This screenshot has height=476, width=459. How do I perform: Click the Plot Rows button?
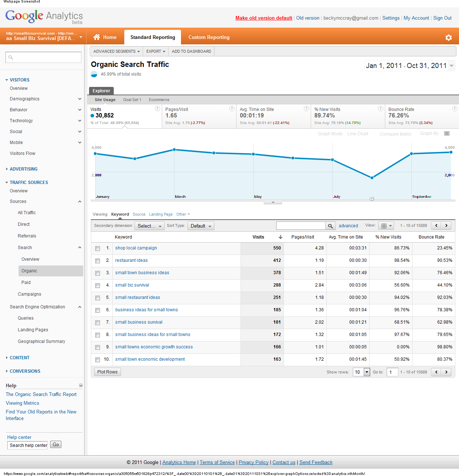[x=107, y=372]
